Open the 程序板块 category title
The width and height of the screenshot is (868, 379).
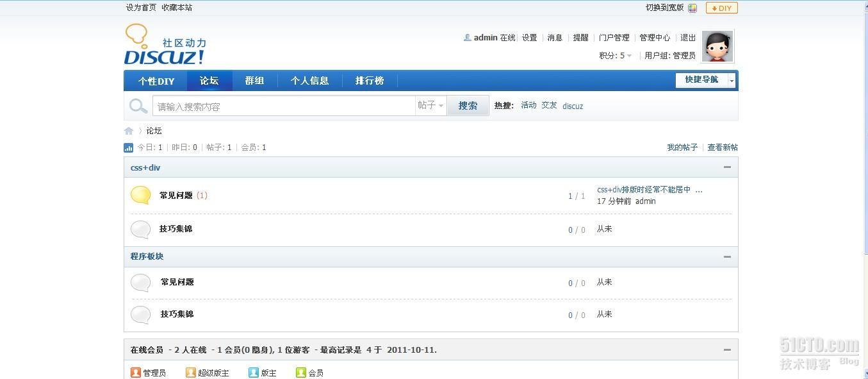[x=147, y=257]
